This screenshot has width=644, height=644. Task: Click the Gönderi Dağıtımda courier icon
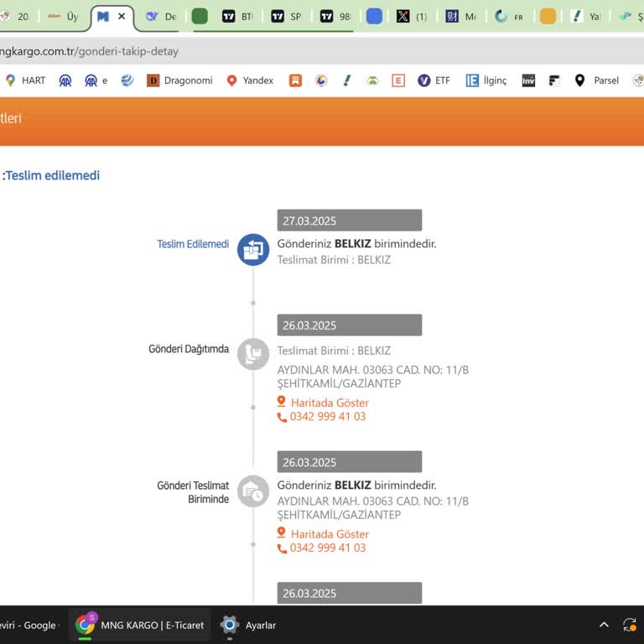(x=253, y=354)
